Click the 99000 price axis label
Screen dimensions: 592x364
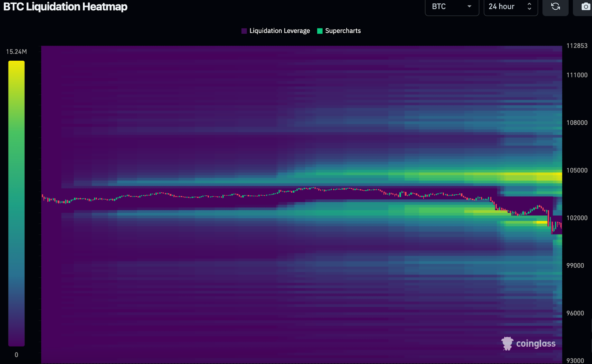pos(575,265)
